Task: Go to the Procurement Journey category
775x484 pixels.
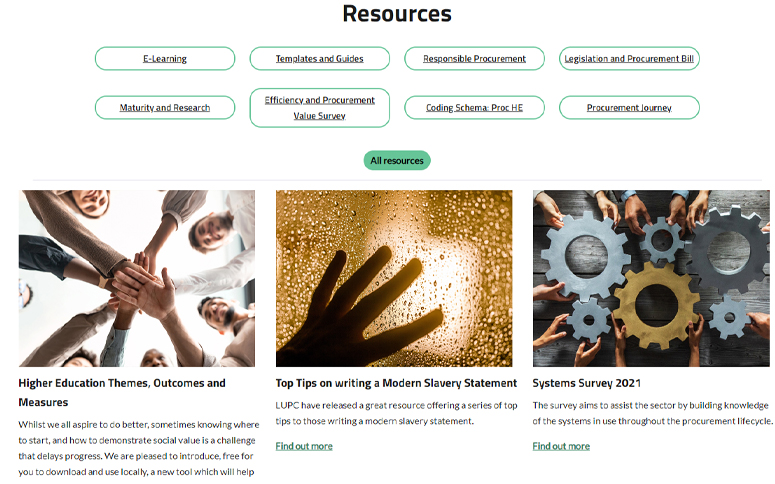Action: (x=629, y=107)
